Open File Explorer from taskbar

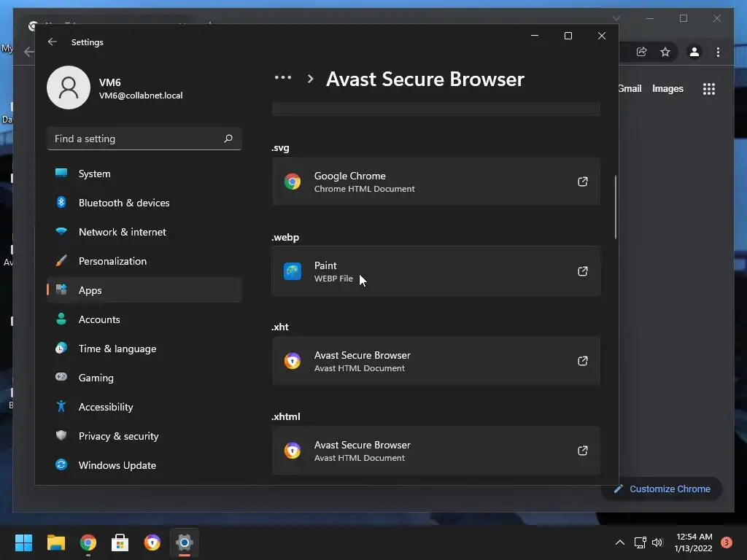55,542
